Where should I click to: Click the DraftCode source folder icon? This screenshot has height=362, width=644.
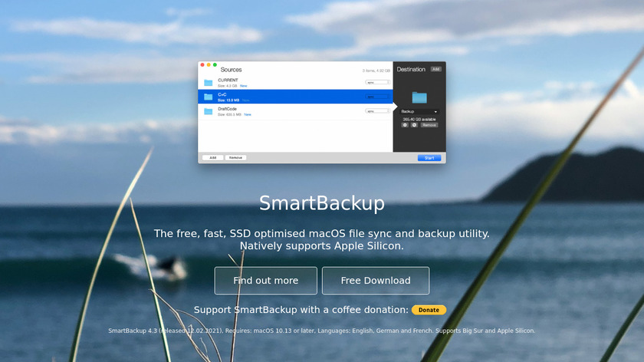pyautogui.click(x=209, y=111)
